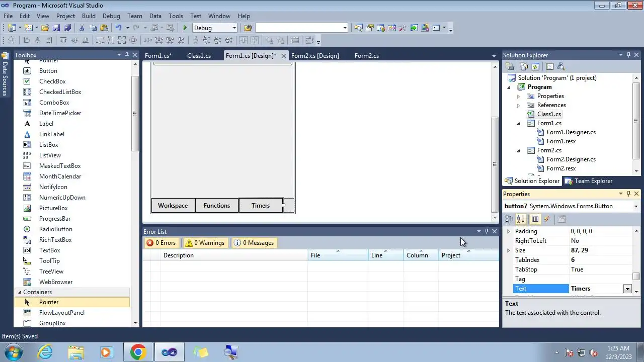This screenshot has width=644, height=362.
Task: Click the Find in Files icon
Action: click(x=248, y=28)
